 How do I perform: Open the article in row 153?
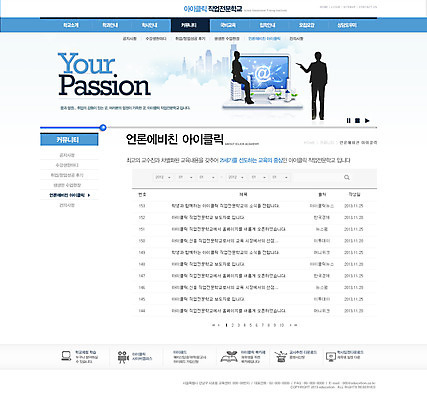pyautogui.click(x=225, y=206)
